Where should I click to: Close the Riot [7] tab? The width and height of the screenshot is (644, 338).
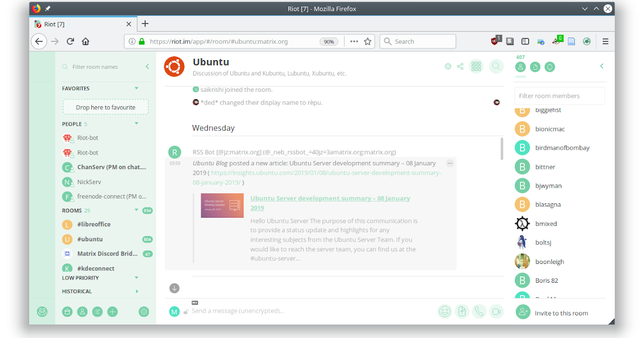129,24
